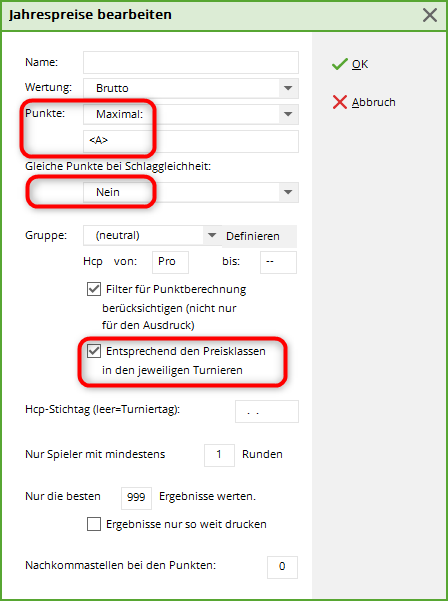Close the Jahrespreise bearbeiten dialog
Viewport: 448px width, 601px height.
(430, 15)
